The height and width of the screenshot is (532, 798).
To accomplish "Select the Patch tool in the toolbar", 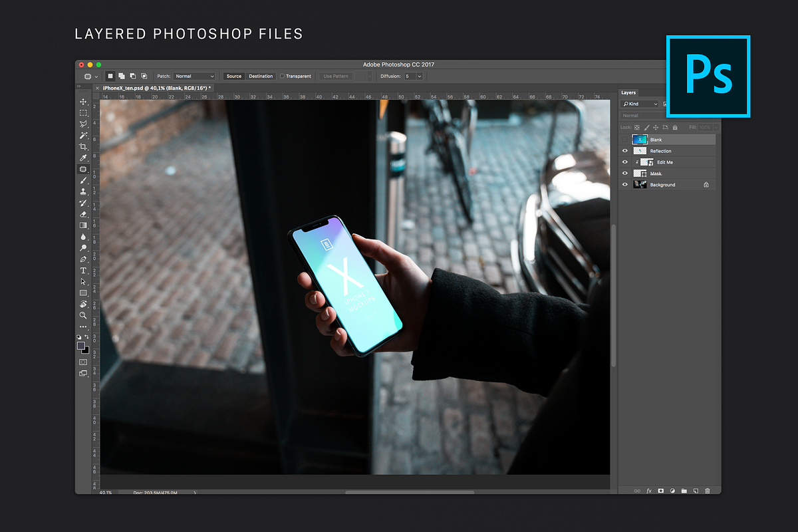I will coord(83,170).
